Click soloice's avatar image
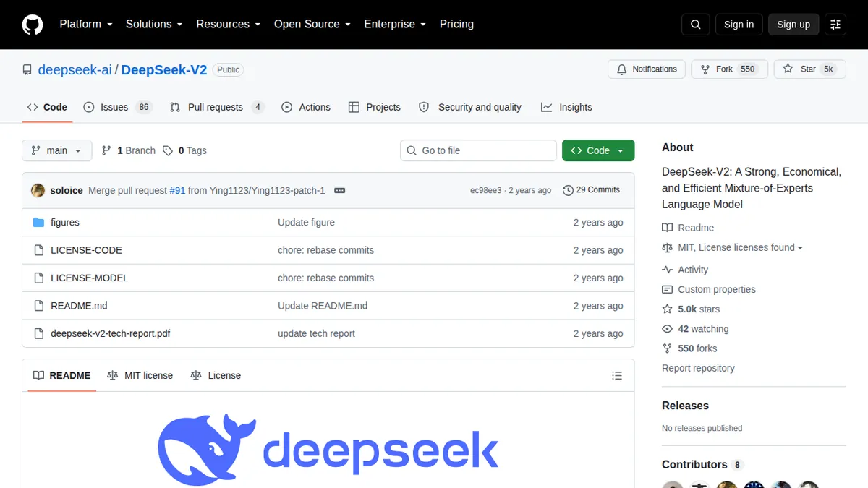This screenshot has width=868, height=488. 38,191
